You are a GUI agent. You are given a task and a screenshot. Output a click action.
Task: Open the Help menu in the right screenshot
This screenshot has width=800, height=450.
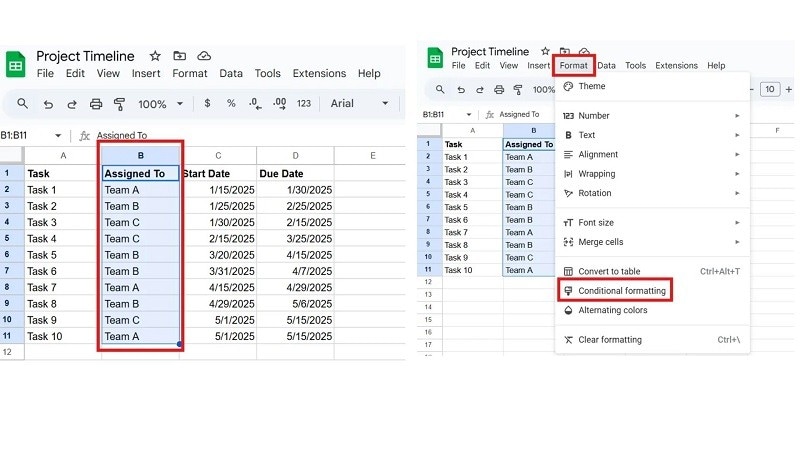click(716, 65)
